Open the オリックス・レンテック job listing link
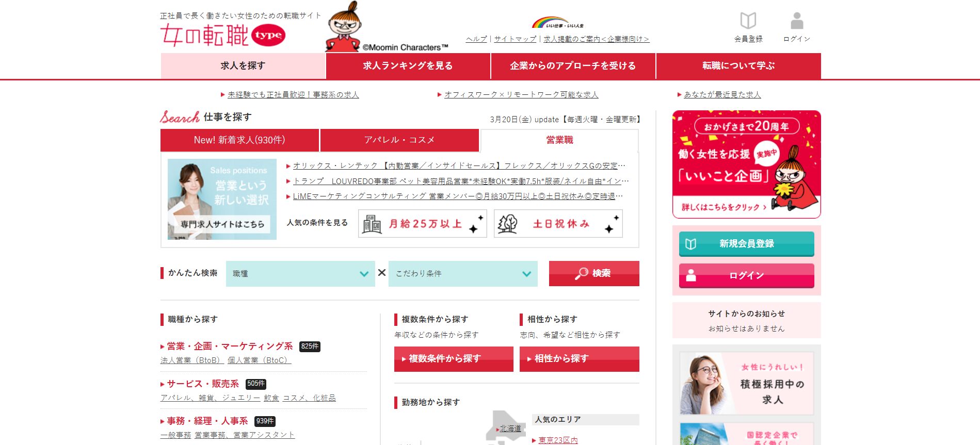 (459, 166)
